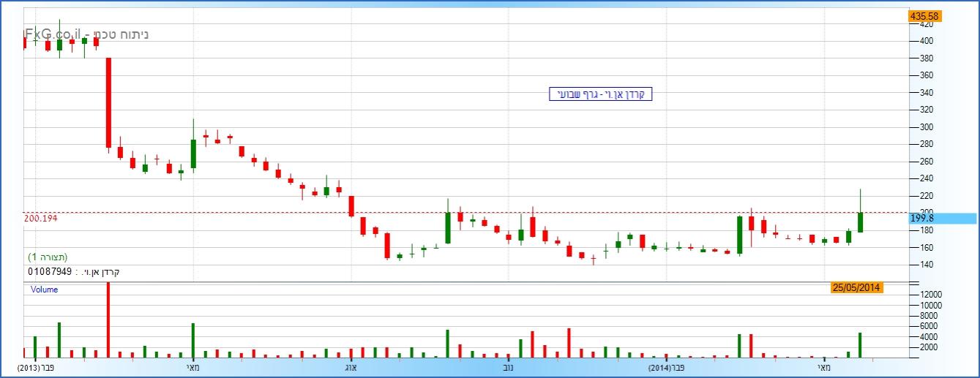Click the last green volume bar

tap(861, 345)
